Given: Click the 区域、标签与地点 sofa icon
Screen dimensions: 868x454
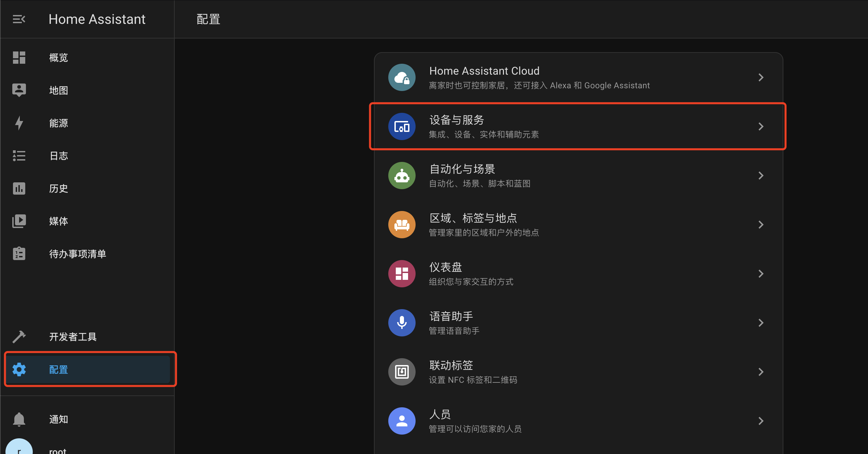Looking at the screenshot, I should [402, 225].
